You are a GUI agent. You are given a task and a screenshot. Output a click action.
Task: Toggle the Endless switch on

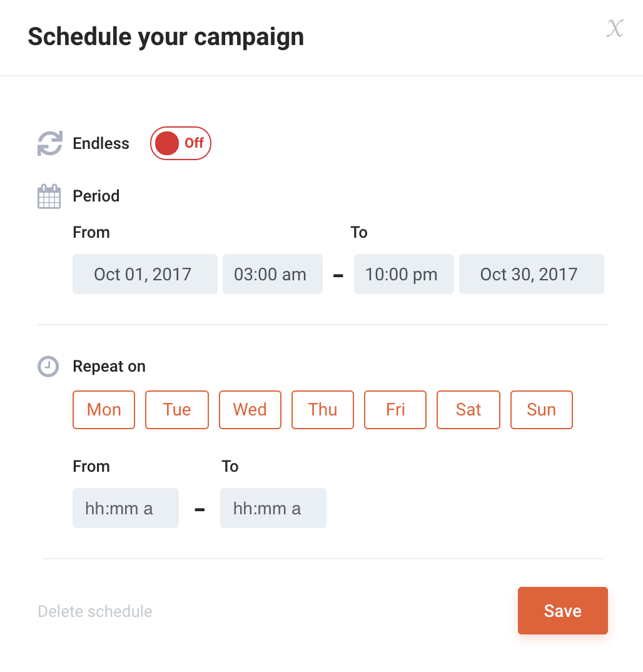pyautogui.click(x=181, y=143)
